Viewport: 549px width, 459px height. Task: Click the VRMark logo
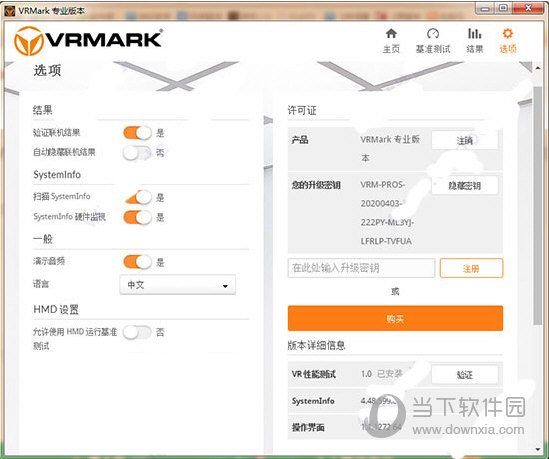click(x=88, y=41)
